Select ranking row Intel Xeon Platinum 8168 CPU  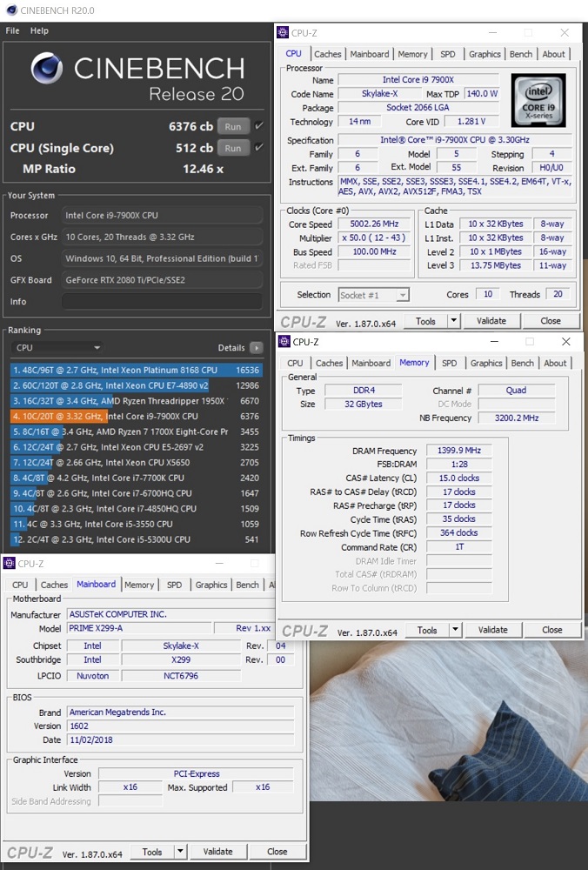pos(136,370)
